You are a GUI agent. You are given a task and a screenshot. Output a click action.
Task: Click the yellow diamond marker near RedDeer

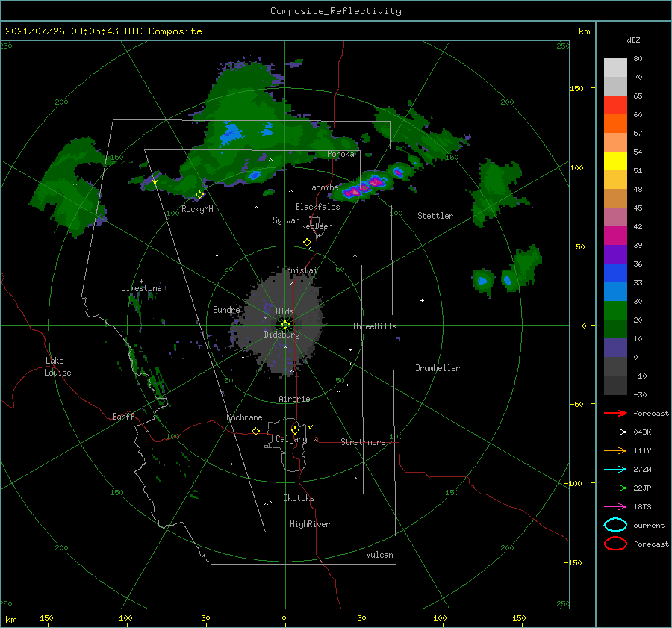(x=307, y=243)
